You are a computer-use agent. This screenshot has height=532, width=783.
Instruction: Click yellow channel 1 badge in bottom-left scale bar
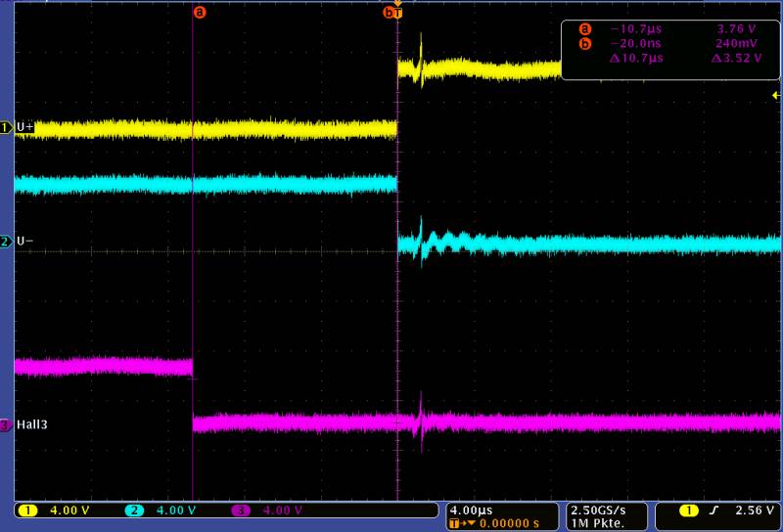click(x=27, y=510)
